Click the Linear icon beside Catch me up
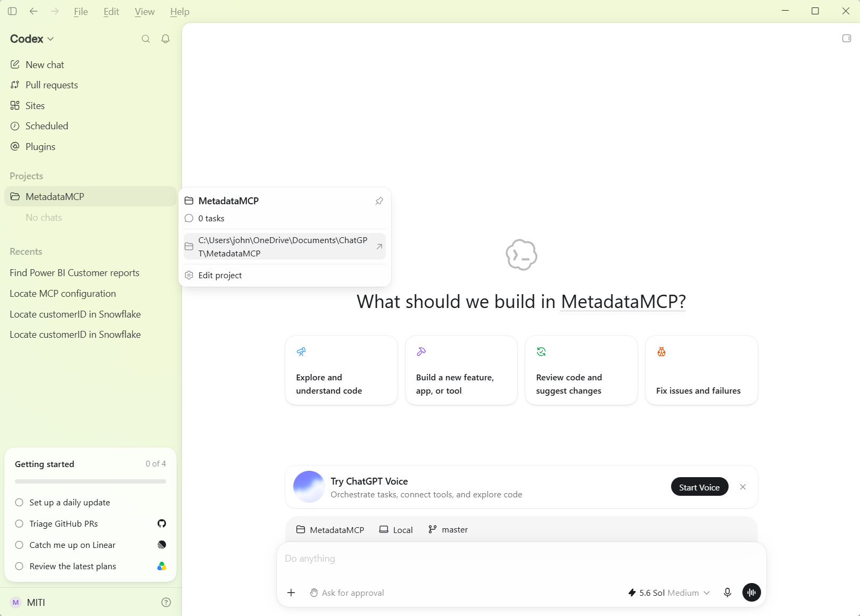The image size is (860, 616). (x=162, y=545)
